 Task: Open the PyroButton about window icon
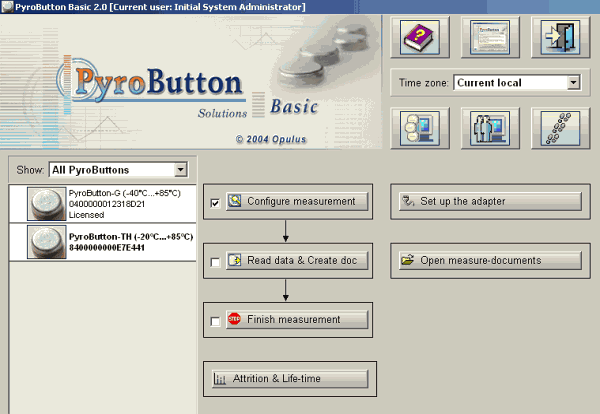click(490, 37)
